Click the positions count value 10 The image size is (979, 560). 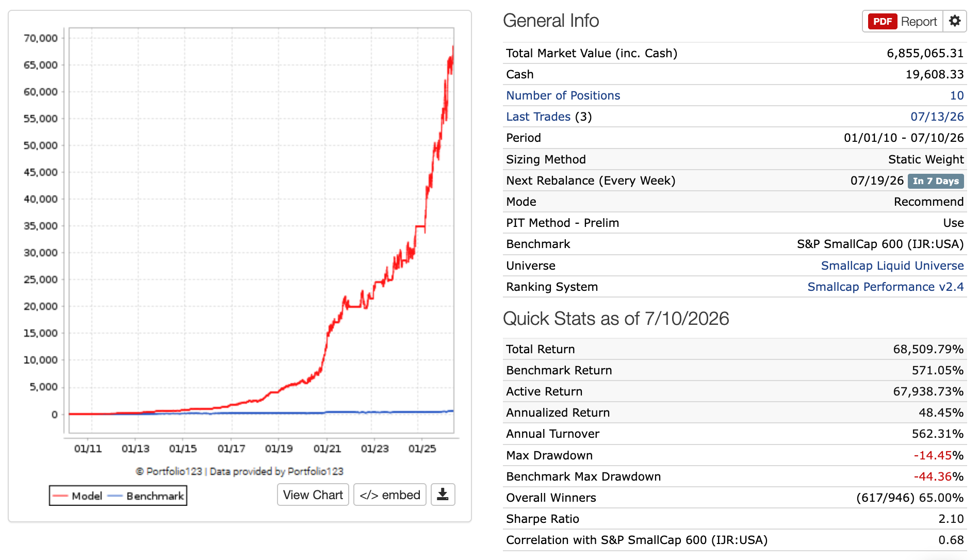coord(957,95)
